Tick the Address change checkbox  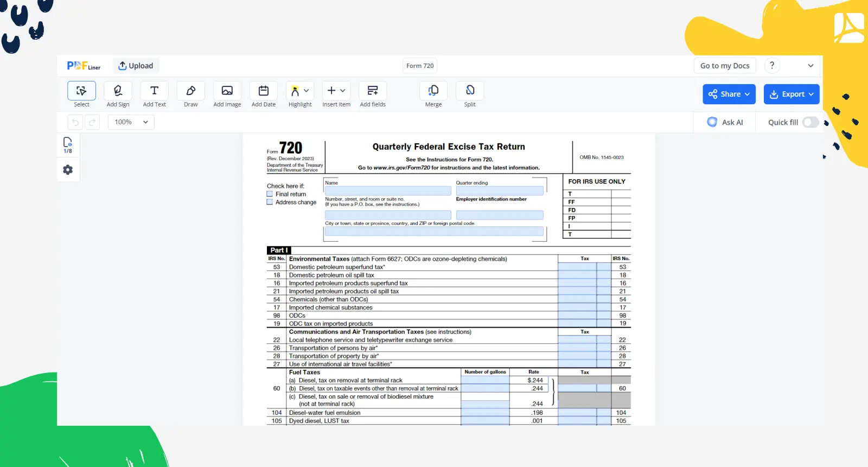[x=270, y=202]
